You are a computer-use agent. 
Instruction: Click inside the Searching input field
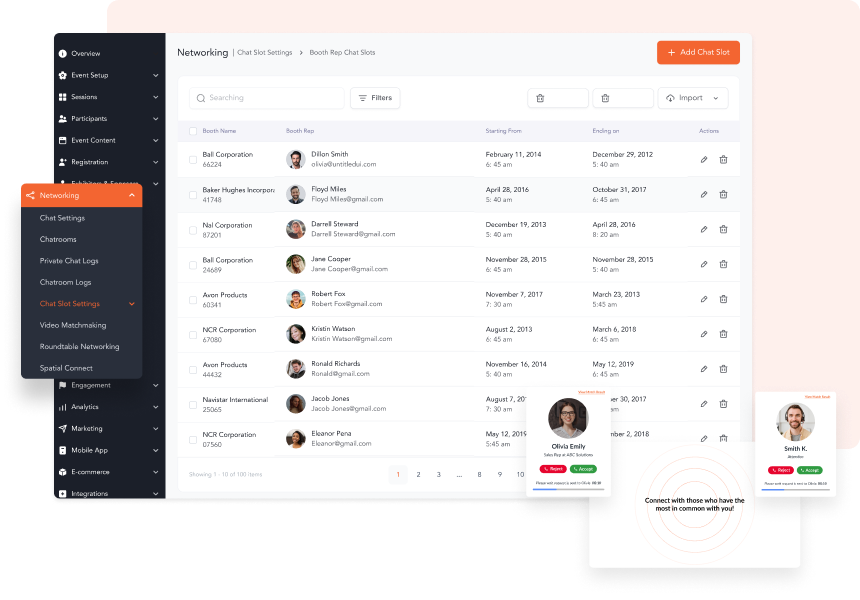(267, 97)
